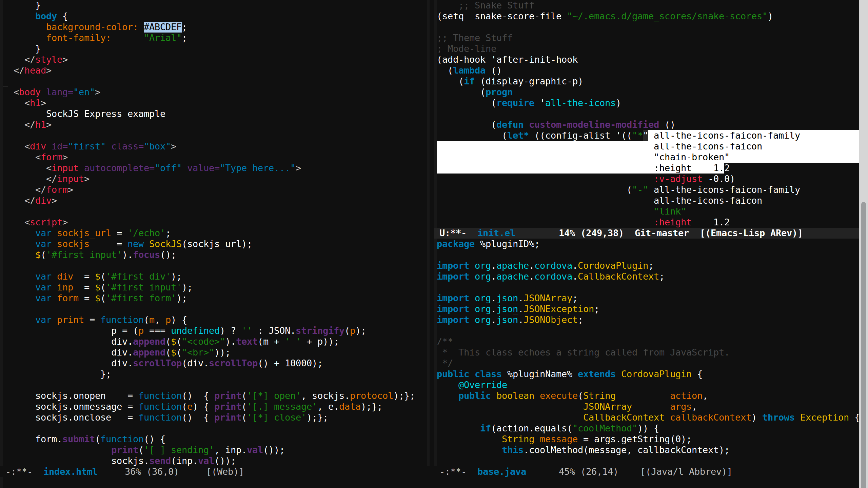
Task: Click the text 'SockJS Express example'
Action: click(106, 114)
